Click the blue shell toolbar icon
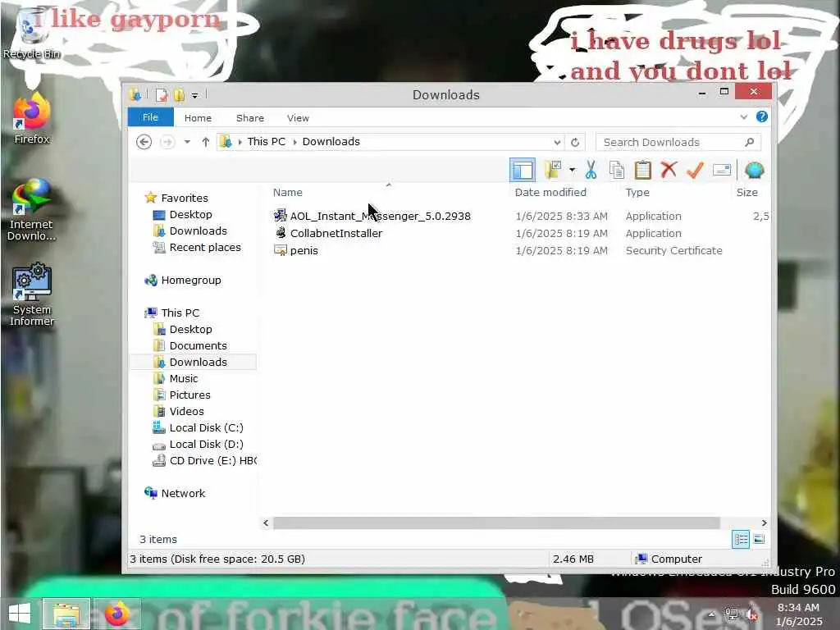Screen dimensions: 840x630 coord(755,171)
